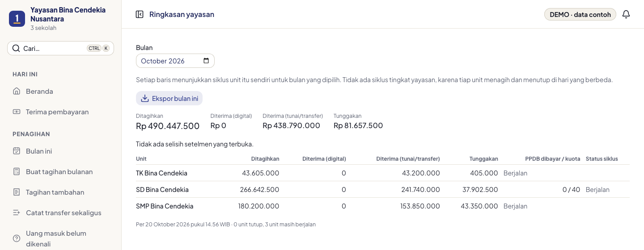Click Ringkasan yayasan page heading
This screenshot has width=644, height=250.
tap(182, 14)
